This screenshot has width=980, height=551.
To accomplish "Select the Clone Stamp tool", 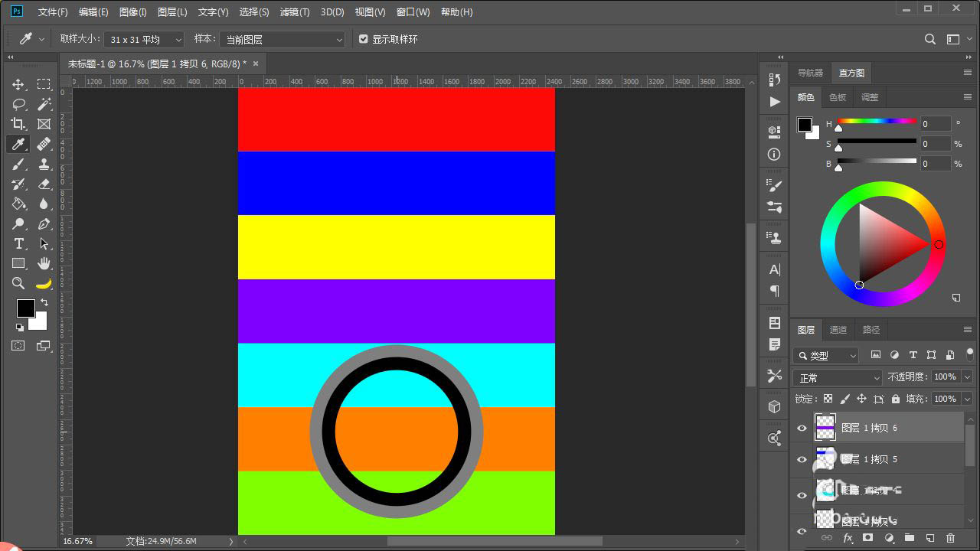I will (44, 164).
